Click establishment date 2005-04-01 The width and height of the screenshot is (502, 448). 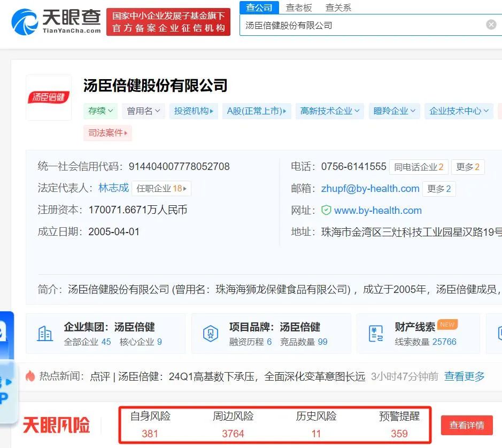click(114, 231)
